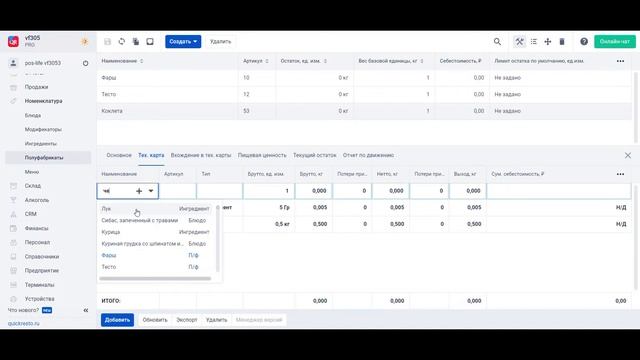Open Склад in the sidebar

click(x=33, y=186)
